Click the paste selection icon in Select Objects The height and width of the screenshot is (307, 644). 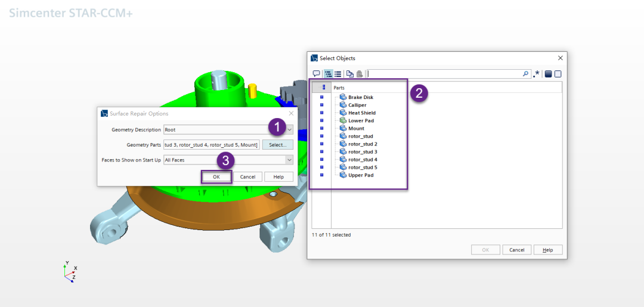click(x=360, y=74)
